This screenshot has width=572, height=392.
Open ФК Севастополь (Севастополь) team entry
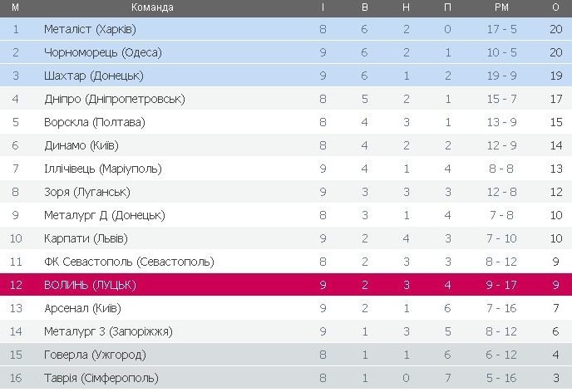(x=129, y=262)
